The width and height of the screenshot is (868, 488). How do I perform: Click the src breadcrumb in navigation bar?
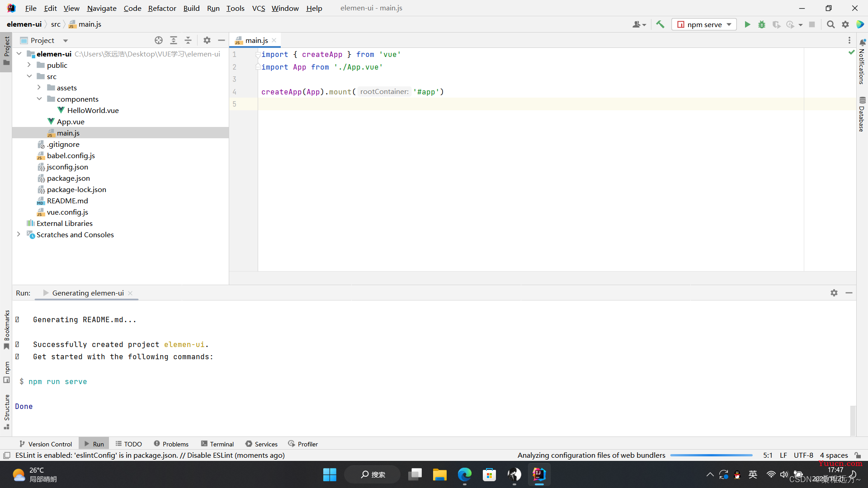(x=56, y=24)
